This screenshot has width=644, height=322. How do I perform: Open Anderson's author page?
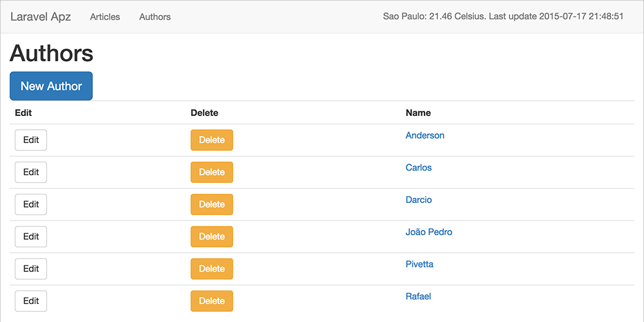(x=425, y=135)
